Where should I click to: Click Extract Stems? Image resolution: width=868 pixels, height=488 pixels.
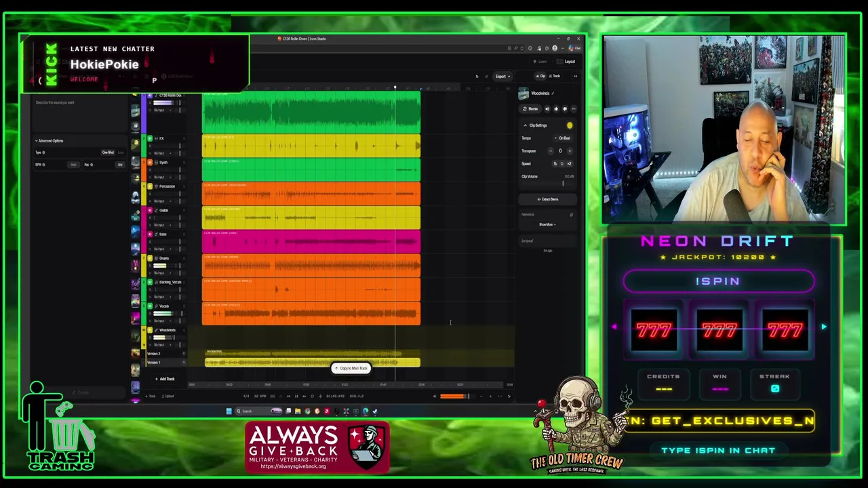pos(548,199)
